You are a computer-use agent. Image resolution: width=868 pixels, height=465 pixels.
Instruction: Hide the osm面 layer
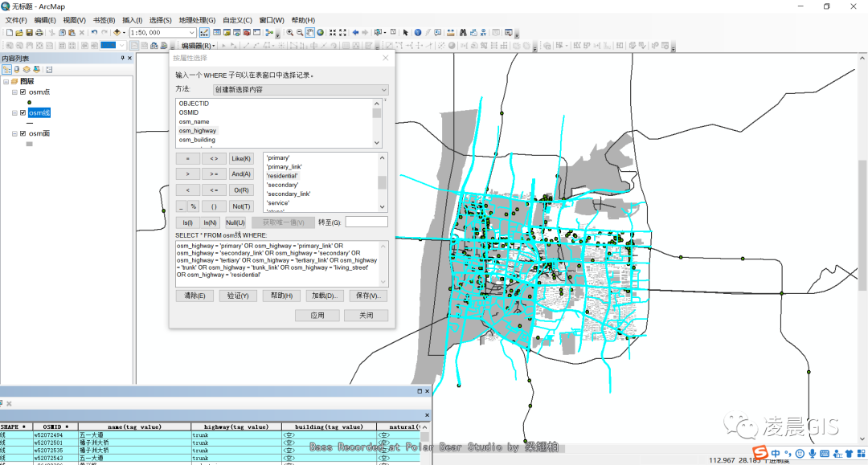coord(23,133)
